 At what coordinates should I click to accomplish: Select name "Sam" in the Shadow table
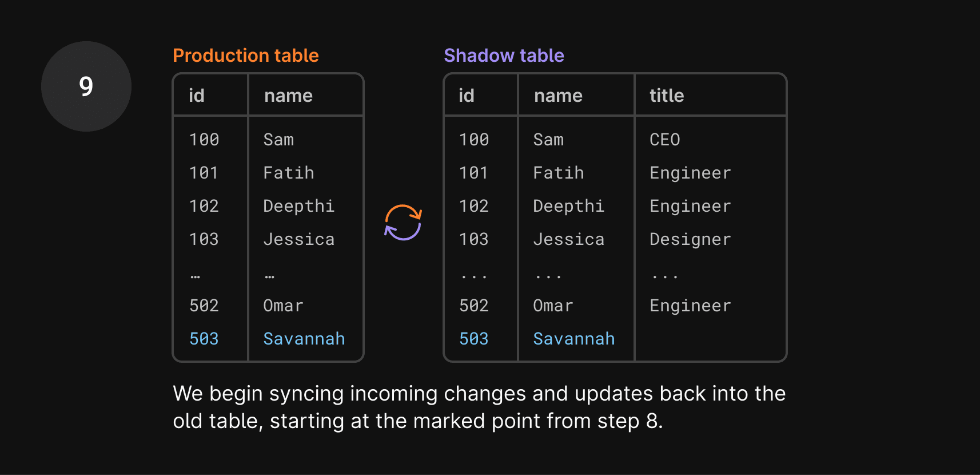coord(548,140)
